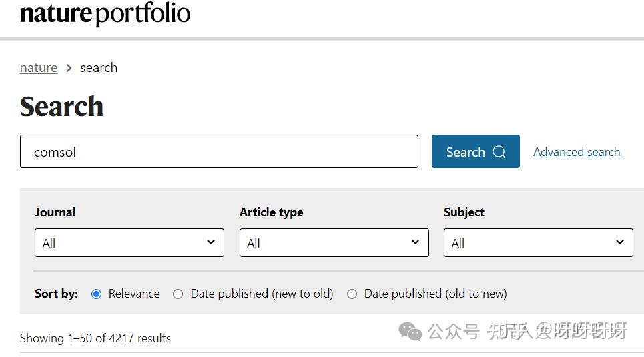Expand the Article type dropdown
The height and width of the screenshot is (357, 644).
pos(334,243)
